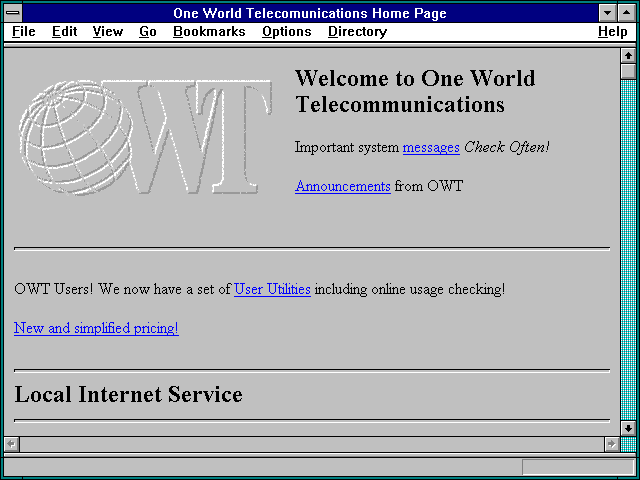Click the vertical scrollbar down arrow

628,428
